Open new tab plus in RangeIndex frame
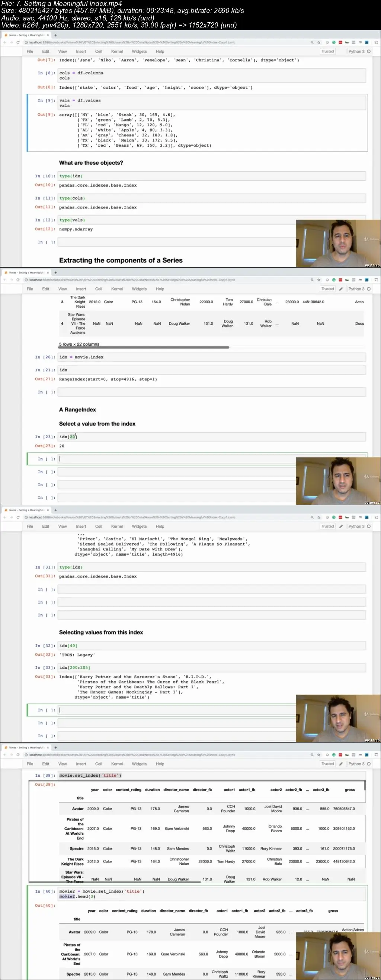 point(56,272)
